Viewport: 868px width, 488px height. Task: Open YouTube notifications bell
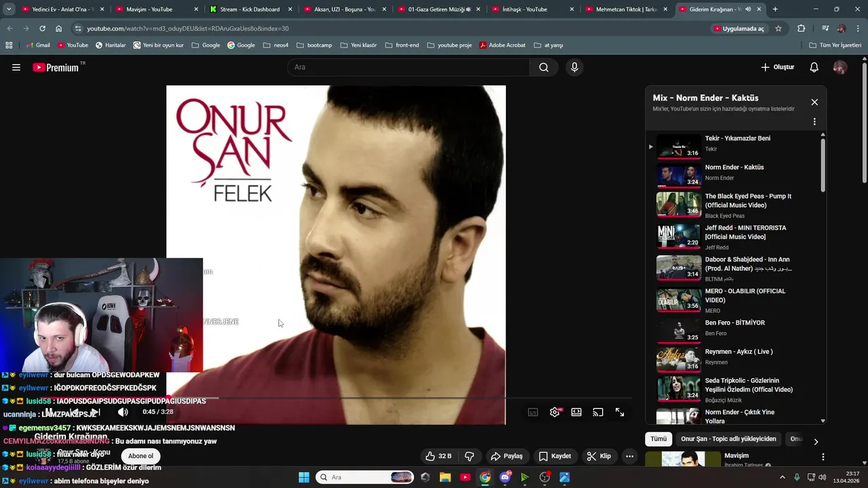pyautogui.click(x=814, y=67)
